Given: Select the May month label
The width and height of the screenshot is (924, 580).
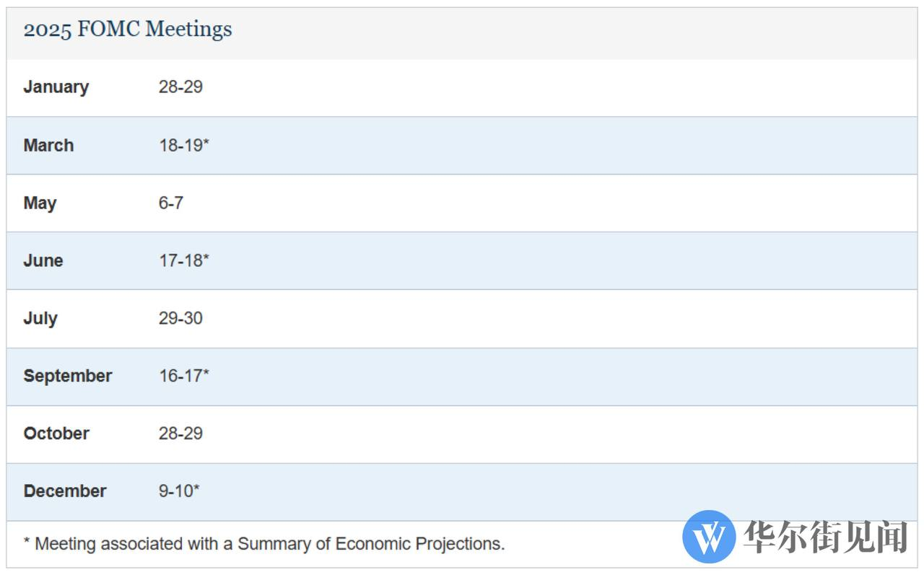Looking at the screenshot, I should [x=40, y=203].
